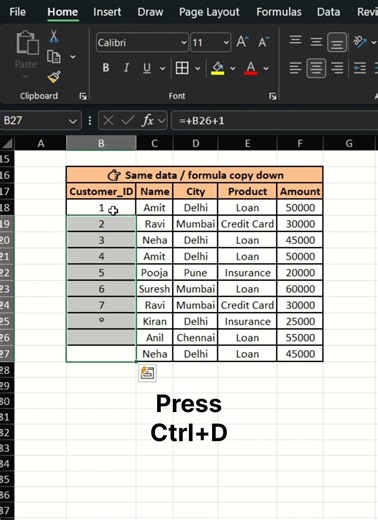
Task: Open Fill Color dropdown arrow
Action: (233, 69)
